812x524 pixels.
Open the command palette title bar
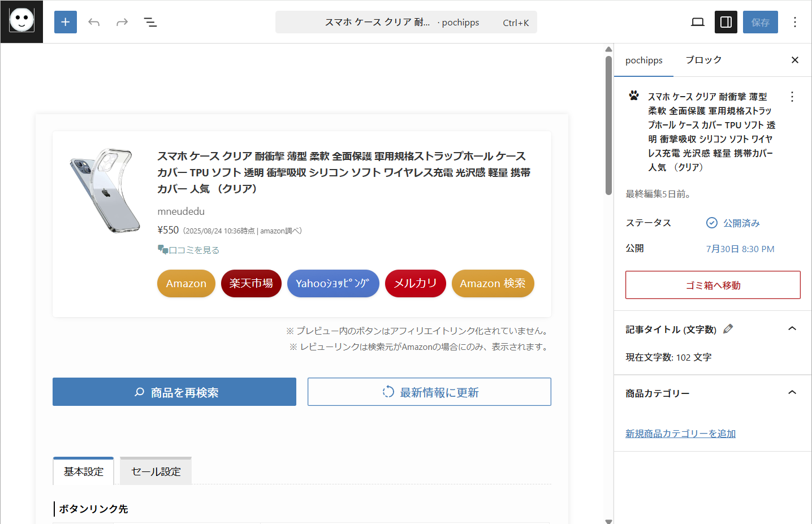406,22
